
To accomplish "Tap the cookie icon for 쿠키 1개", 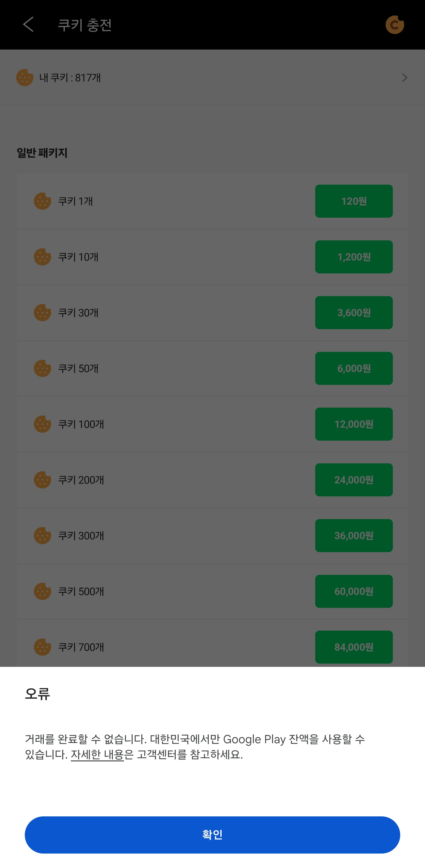I will [42, 201].
